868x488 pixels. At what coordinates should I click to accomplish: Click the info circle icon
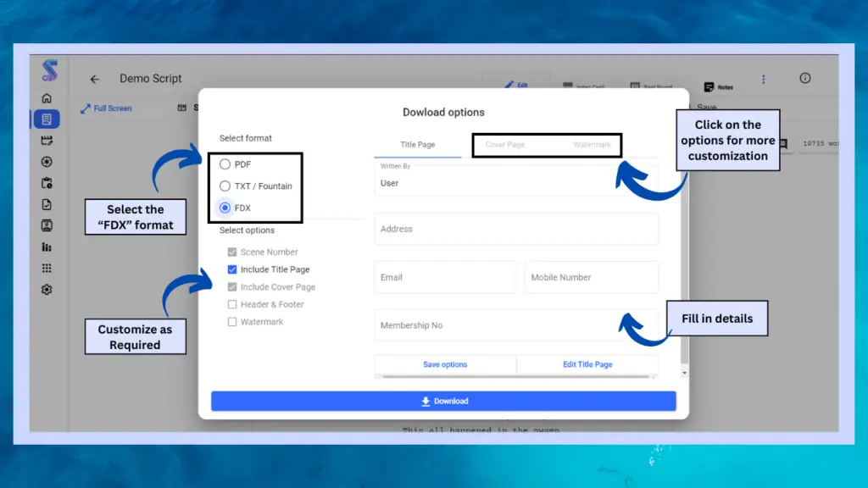coord(805,78)
